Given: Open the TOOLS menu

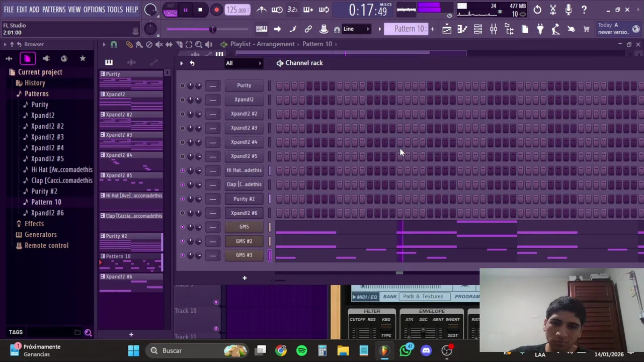Looking at the screenshot, I should 115,10.
